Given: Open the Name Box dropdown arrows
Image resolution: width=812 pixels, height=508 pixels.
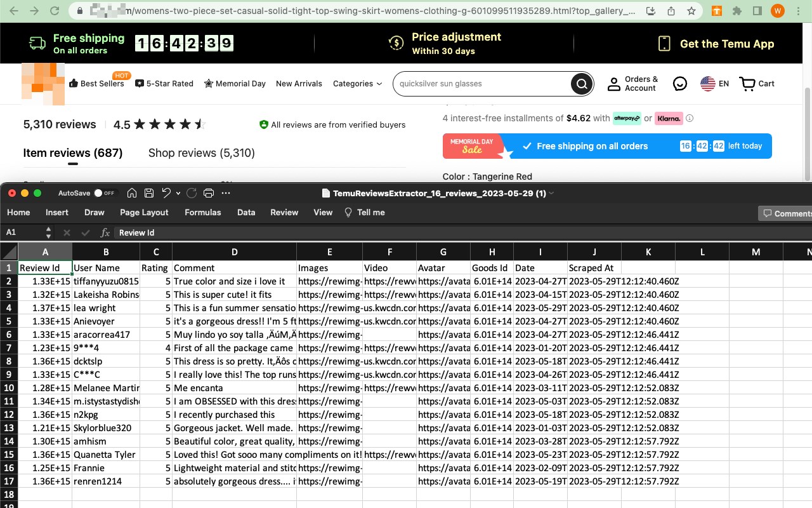Looking at the screenshot, I should click(x=49, y=232).
